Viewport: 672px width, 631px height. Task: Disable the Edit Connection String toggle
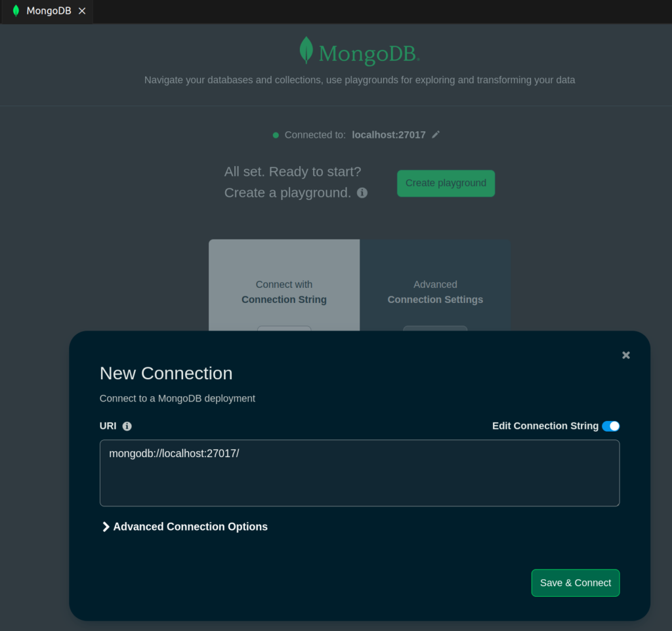click(x=610, y=426)
